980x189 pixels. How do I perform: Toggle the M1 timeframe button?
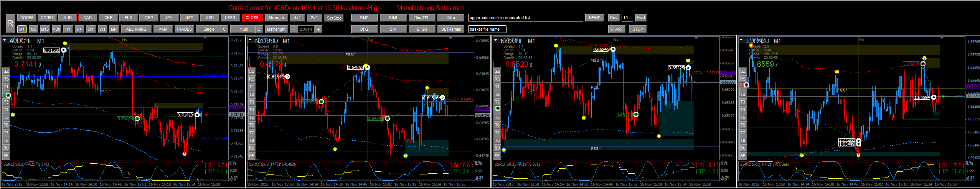tap(22, 29)
